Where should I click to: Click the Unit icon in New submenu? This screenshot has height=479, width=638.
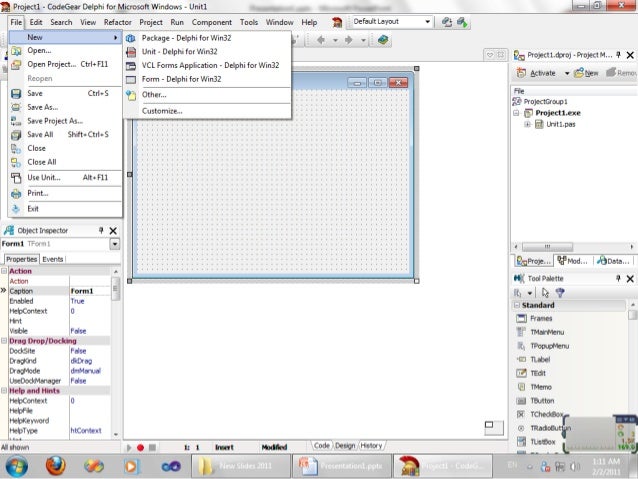tap(131, 52)
